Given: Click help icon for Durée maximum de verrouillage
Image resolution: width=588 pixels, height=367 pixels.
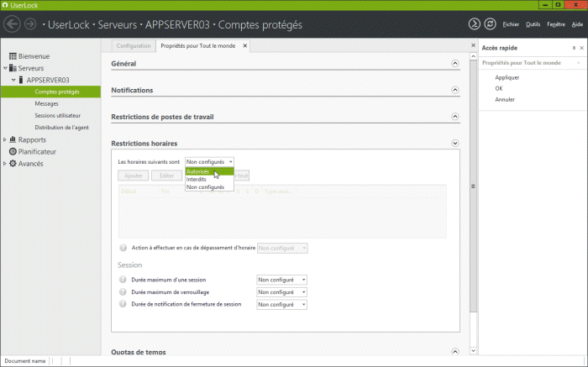Looking at the screenshot, I should click(x=123, y=292).
